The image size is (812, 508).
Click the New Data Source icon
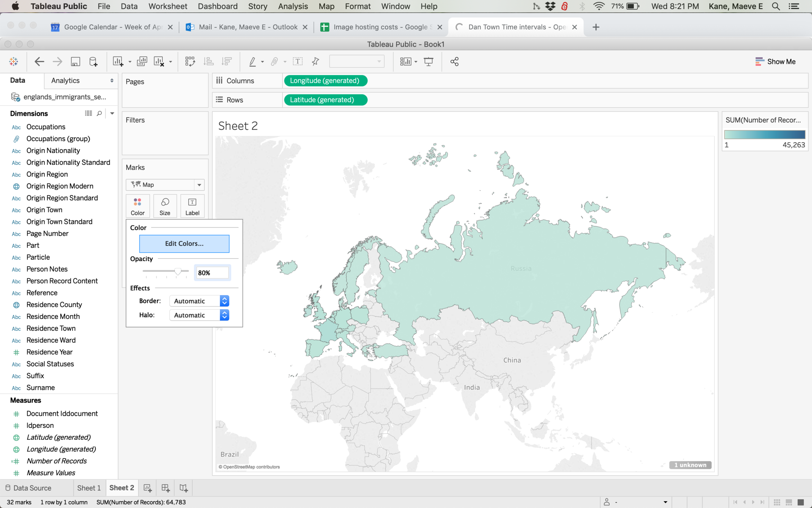pos(93,62)
